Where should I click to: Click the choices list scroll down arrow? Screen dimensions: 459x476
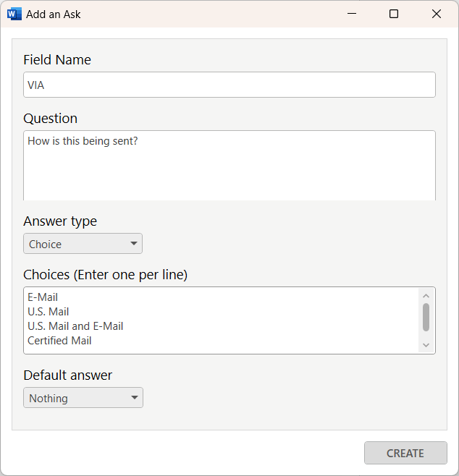(x=426, y=345)
